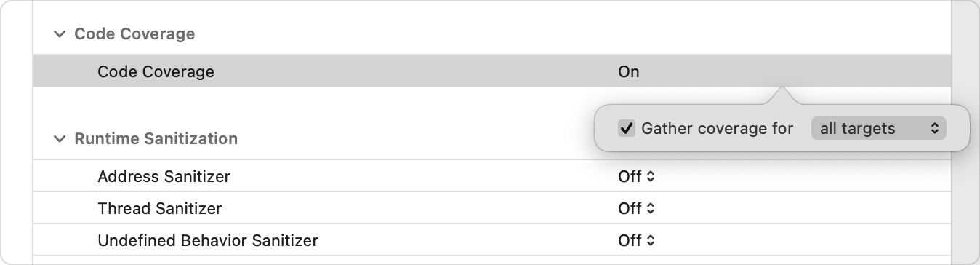This screenshot has width=980, height=265.
Task: Click the On value of Code Coverage
Action: (x=629, y=72)
